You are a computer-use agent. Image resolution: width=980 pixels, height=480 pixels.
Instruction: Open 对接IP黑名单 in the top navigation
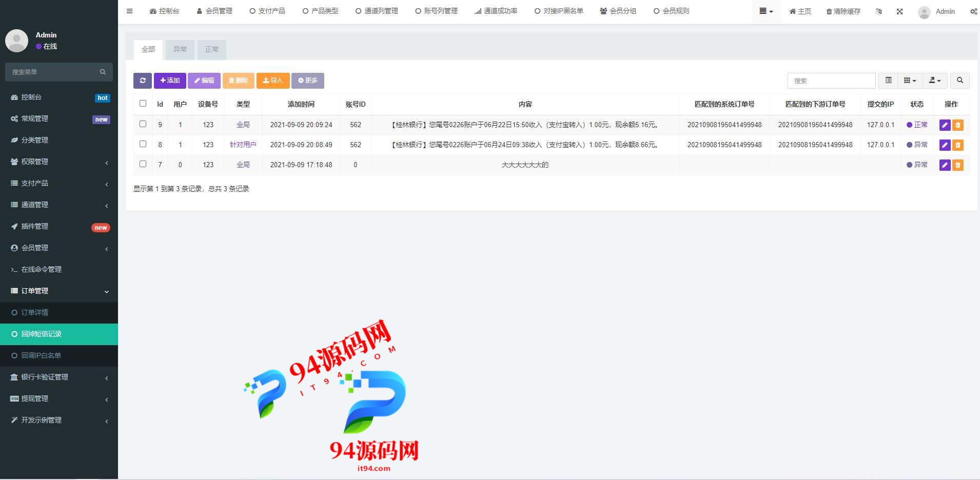tap(559, 11)
